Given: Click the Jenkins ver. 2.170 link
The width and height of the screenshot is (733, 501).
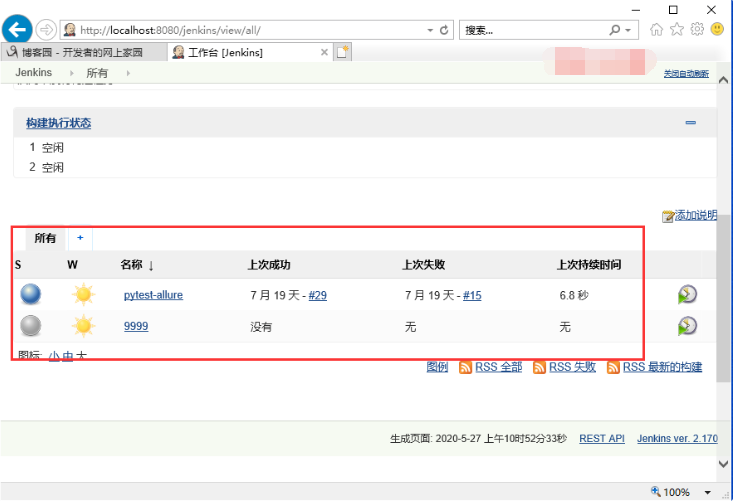Looking at the screenshot, I should pos(677,438).
